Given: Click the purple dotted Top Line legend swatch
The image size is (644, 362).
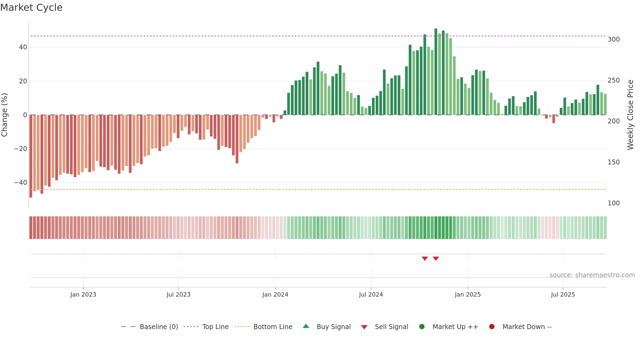Looking at the screenshot, I should pos(191,327).
